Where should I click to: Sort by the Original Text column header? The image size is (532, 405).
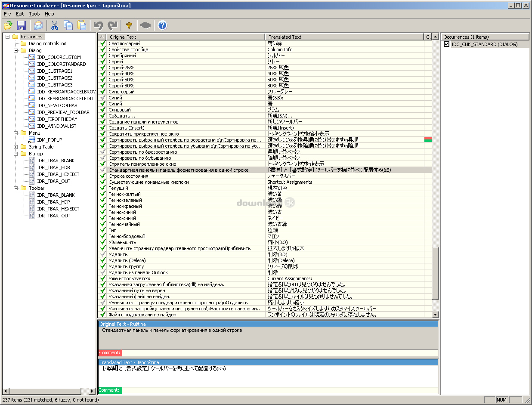point(185,37)
